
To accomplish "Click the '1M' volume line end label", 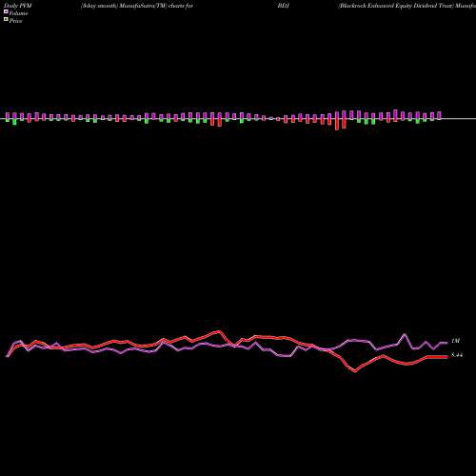I will (455, 341).
